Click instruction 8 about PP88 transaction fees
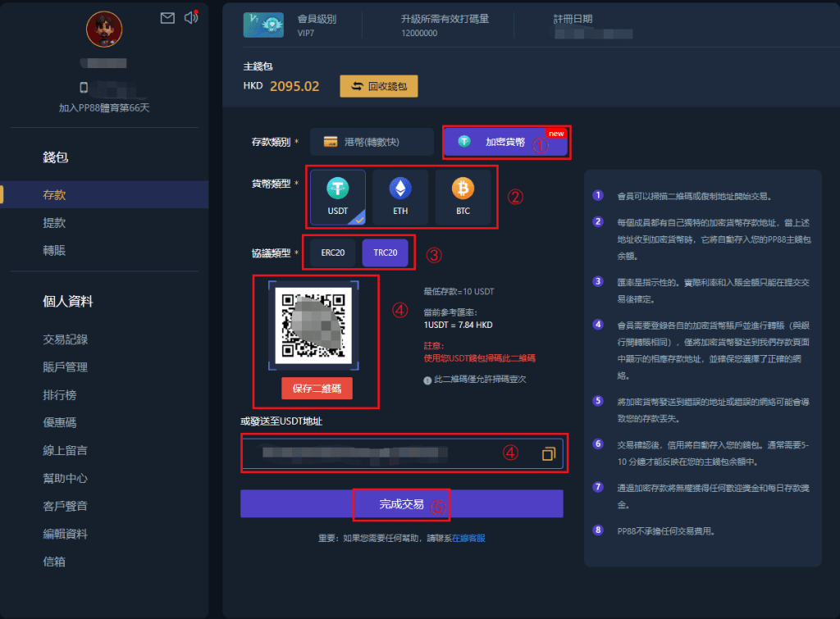840x619 pixels. pos(666,531)
